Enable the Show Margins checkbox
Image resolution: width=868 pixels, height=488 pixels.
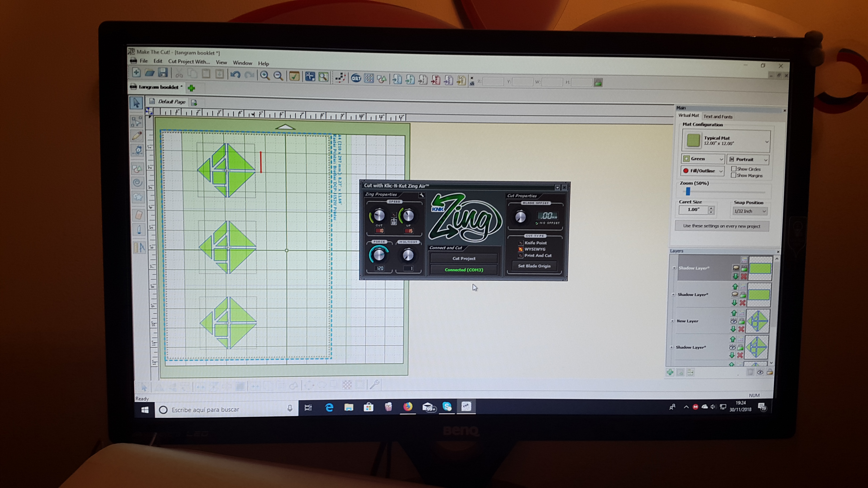733,175
